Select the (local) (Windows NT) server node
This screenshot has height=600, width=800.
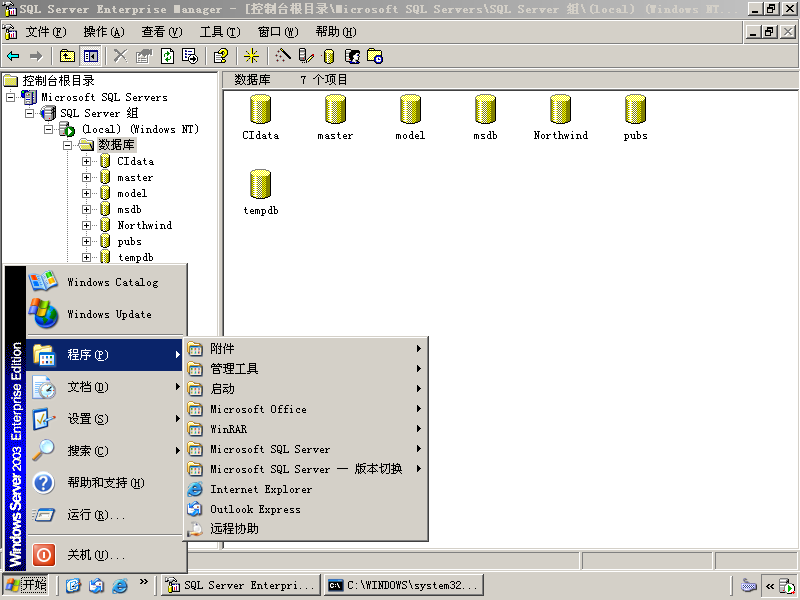pyautogui.click(x=140, y=129)
